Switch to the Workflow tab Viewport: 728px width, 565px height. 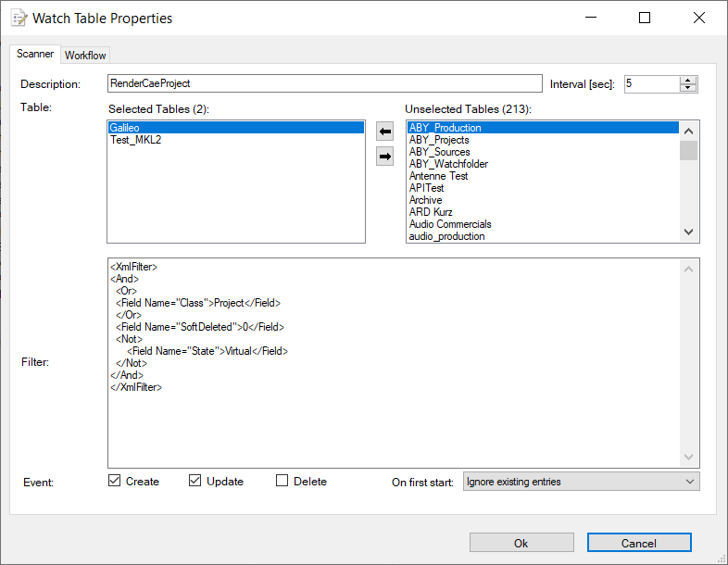85,56
